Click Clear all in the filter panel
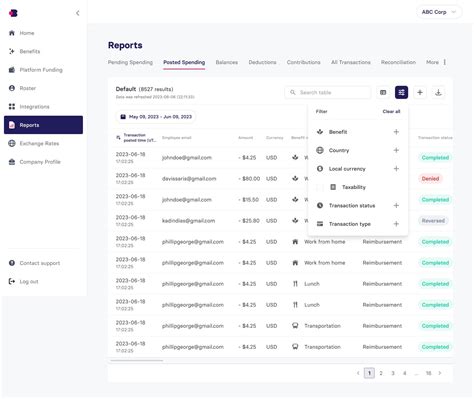The width and height of the screenshot is (474, 399). coord(391,111)
